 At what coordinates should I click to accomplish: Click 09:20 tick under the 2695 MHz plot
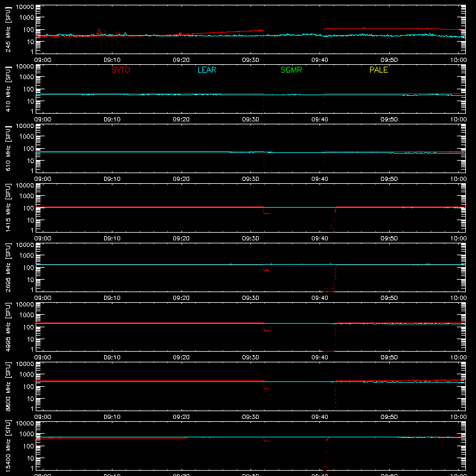[181, 298]
